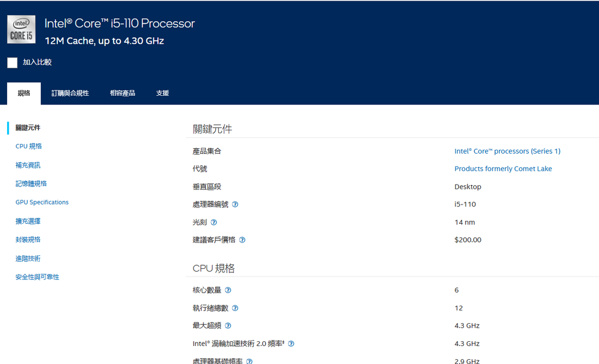Screen dimensions: 599x364
Task: Open the tooltip for 建議客戶價格
Action: (x=243, y=240)
